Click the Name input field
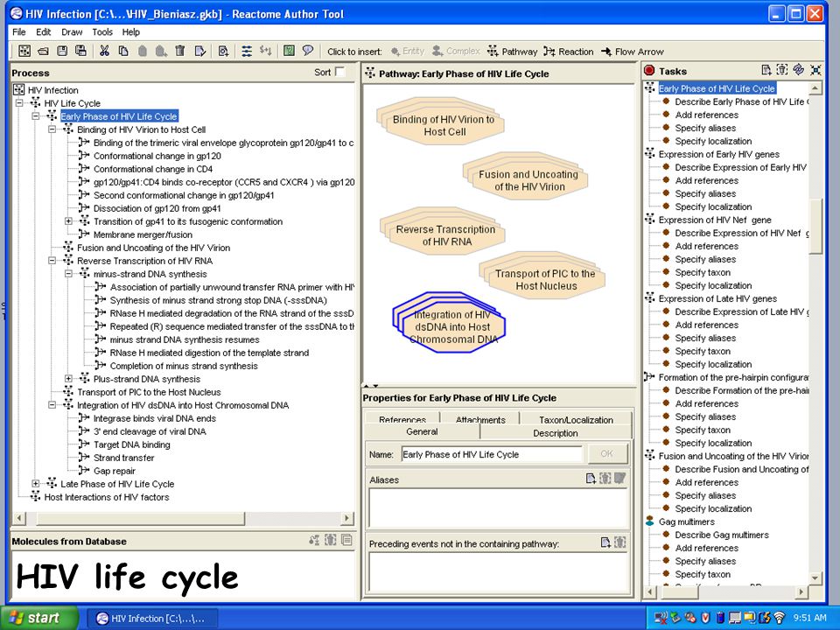The width and height of the screenshot is (840, 630). tap(492, 454)
